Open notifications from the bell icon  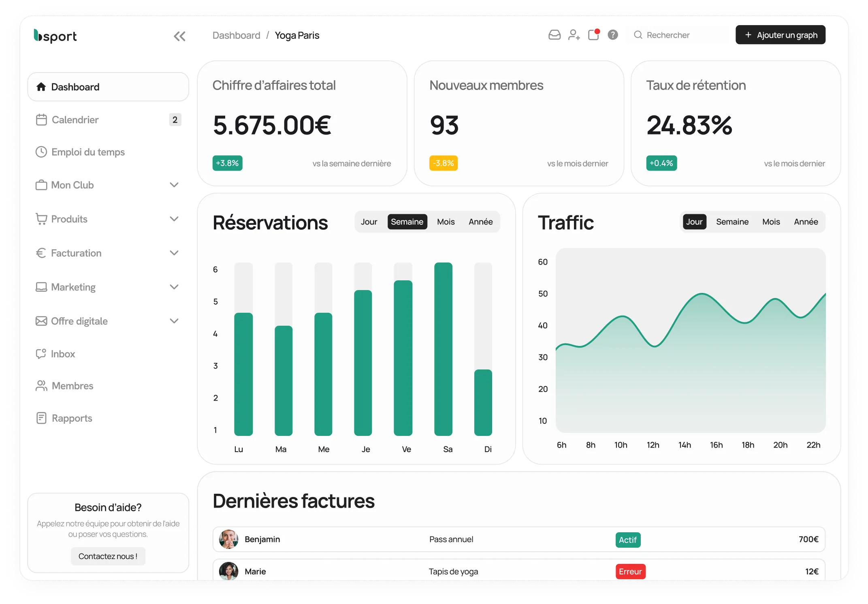coord(593,35)
